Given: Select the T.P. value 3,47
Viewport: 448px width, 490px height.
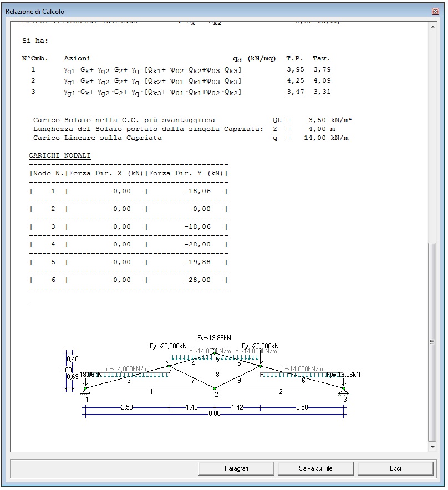Looking at the screenshot, I should click(296, 92).
